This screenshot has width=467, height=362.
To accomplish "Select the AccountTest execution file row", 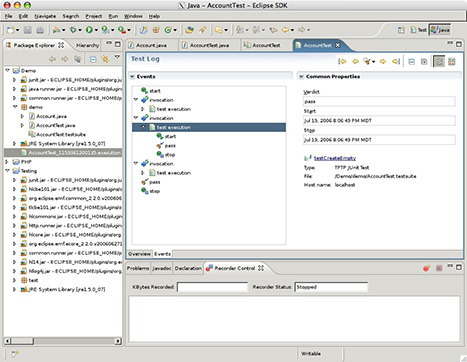I will pos(63,153).
